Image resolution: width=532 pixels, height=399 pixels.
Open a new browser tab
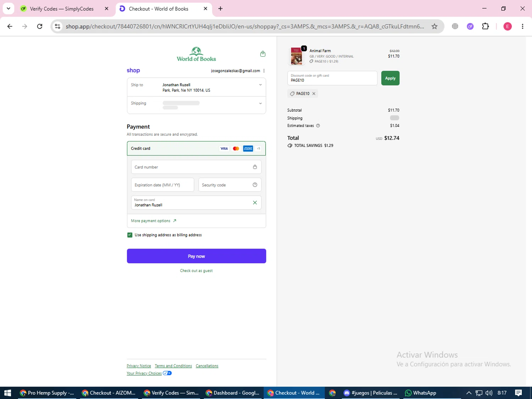click(221, 9)
